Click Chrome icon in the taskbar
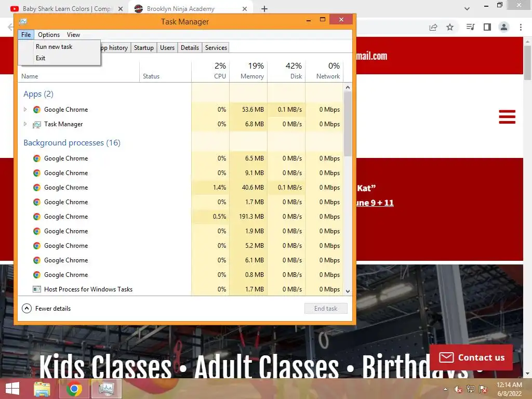Screen dimensions: 532x399 [74, 389]
